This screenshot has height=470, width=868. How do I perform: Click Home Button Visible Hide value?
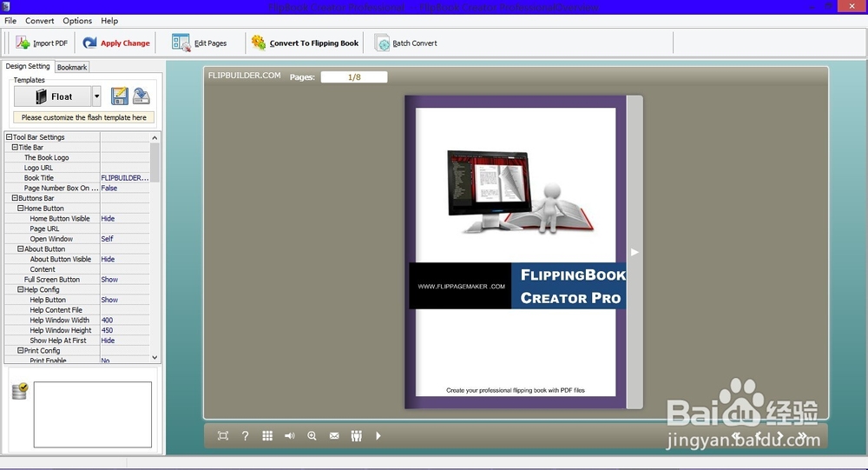[108, 218]
